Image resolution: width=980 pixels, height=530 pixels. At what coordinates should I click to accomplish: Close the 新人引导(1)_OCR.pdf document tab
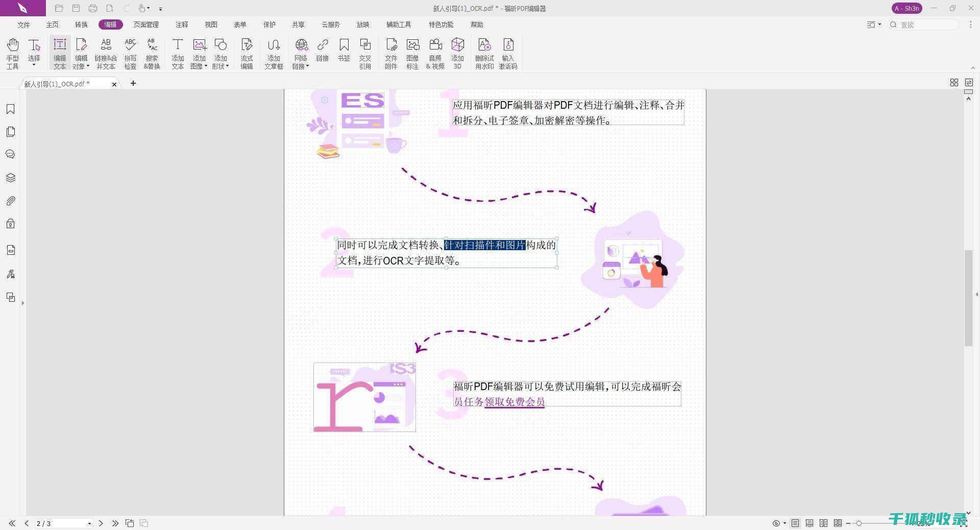pos(114,84)
